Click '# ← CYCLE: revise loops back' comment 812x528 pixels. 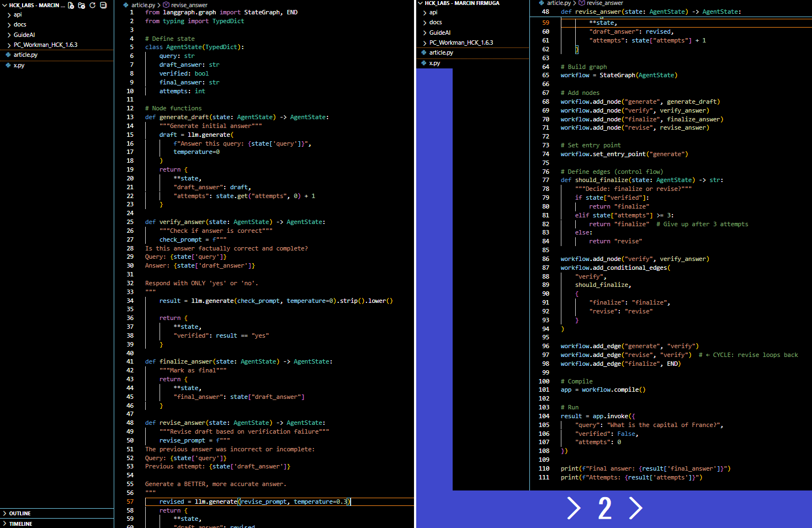(x=748, y=355)
